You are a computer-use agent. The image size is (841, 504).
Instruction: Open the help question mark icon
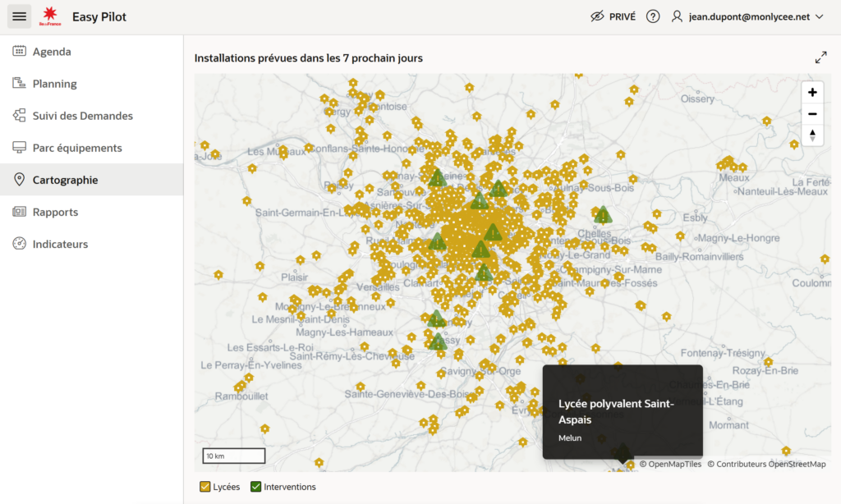pos(653,16)
